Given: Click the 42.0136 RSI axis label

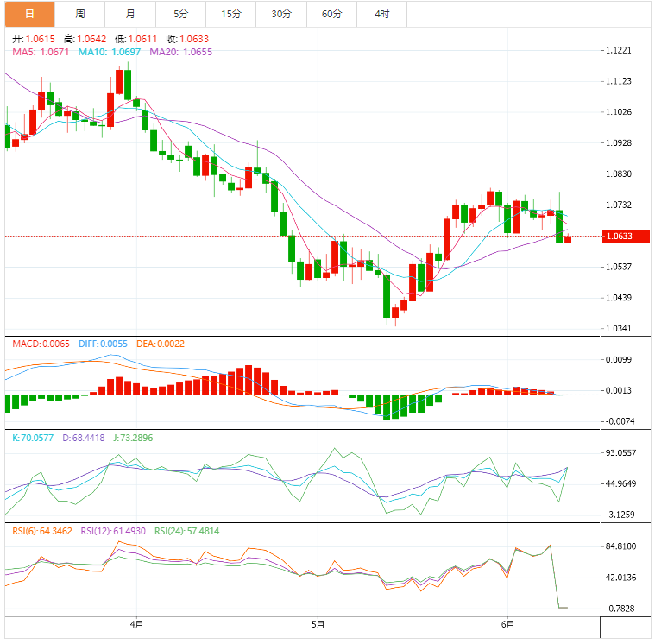Looking at the screenshot, I should [x=620, y=578].
